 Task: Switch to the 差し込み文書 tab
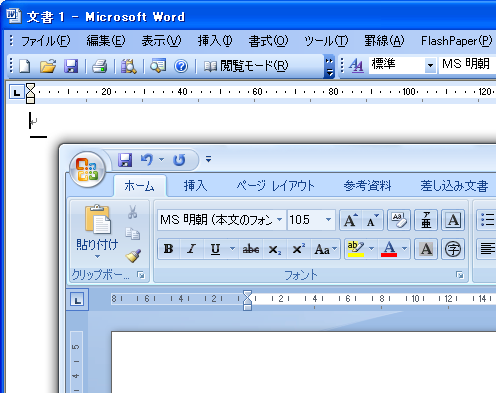(454, 186)
